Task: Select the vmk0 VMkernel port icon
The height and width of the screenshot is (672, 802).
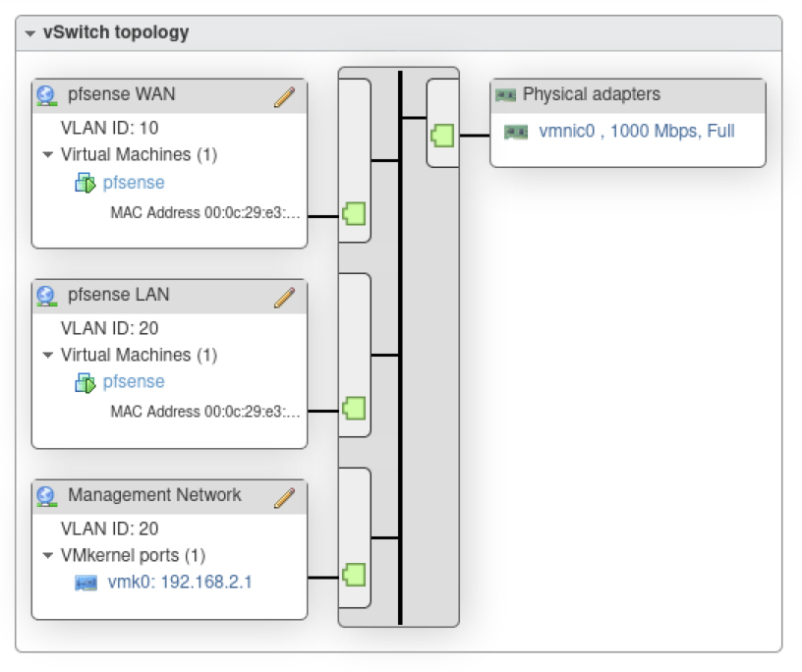Action: coord(85,582)
